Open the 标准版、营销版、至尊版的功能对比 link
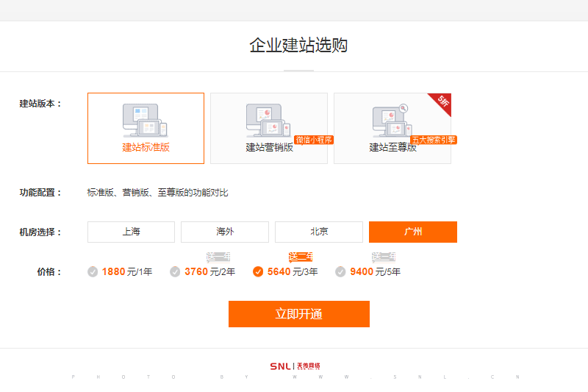Image resolution: width=588 pixels, height=392 pixels. [x=157, y=193]
